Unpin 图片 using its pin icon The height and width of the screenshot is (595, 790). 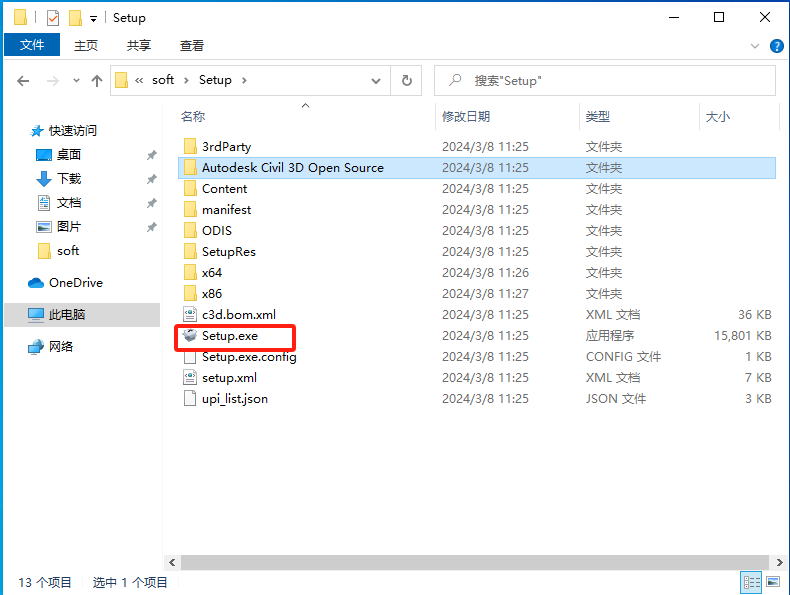[x=152, y=227]
